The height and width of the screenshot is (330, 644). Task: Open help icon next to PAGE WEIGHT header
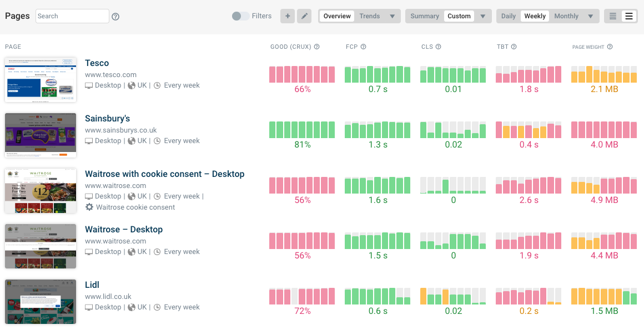[610, 47]
